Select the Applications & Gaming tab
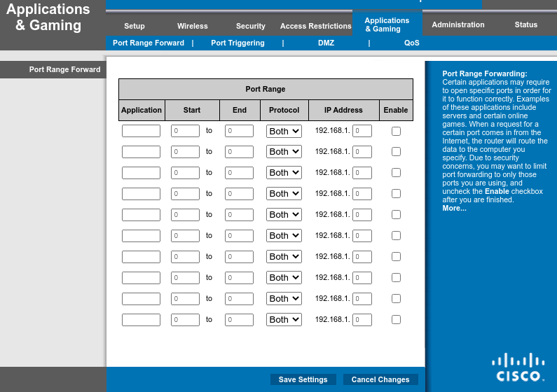 [x=387, y=24]
